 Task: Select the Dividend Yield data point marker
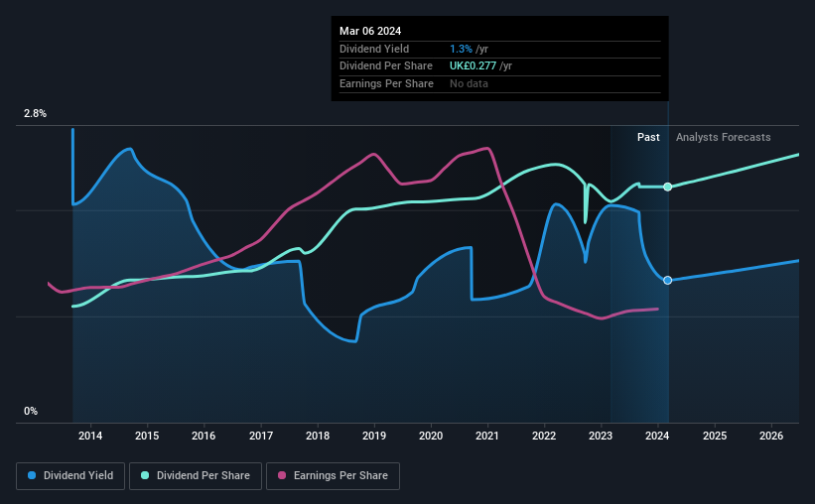click(x=668, y=280)
